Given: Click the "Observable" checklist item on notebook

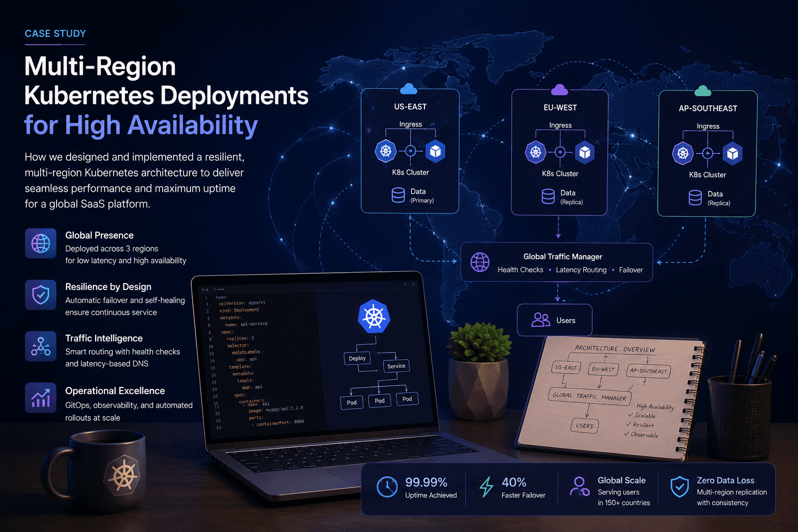Looking at the screenshot, I should click(x=641, y=434).
